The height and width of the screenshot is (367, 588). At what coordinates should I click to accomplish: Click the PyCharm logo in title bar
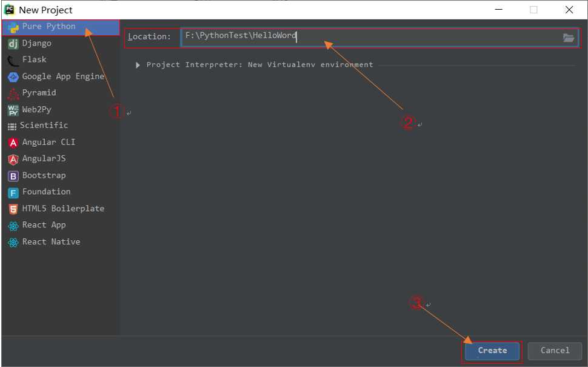tap(9, 10)
